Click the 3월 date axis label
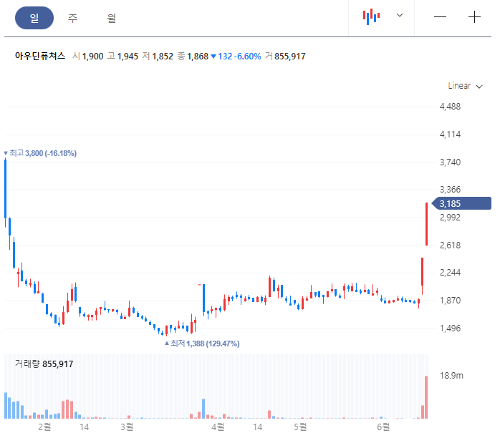 (x=127, y=427)
